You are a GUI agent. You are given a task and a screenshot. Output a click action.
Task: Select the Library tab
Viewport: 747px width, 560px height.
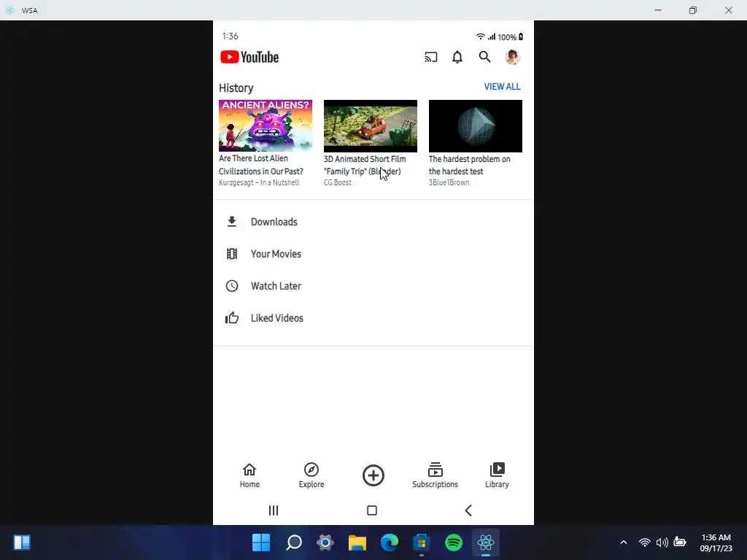pos(497,475)
